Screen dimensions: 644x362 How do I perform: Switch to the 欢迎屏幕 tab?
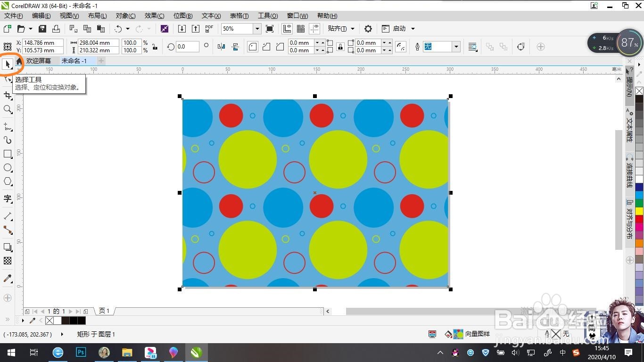pyautogui.click(x=39, y=61)
